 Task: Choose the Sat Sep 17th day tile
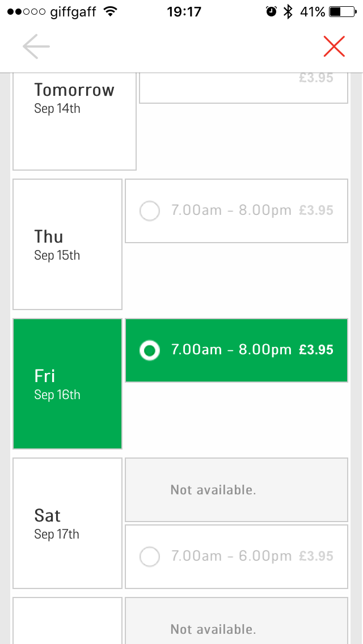[x=67, y=523]
